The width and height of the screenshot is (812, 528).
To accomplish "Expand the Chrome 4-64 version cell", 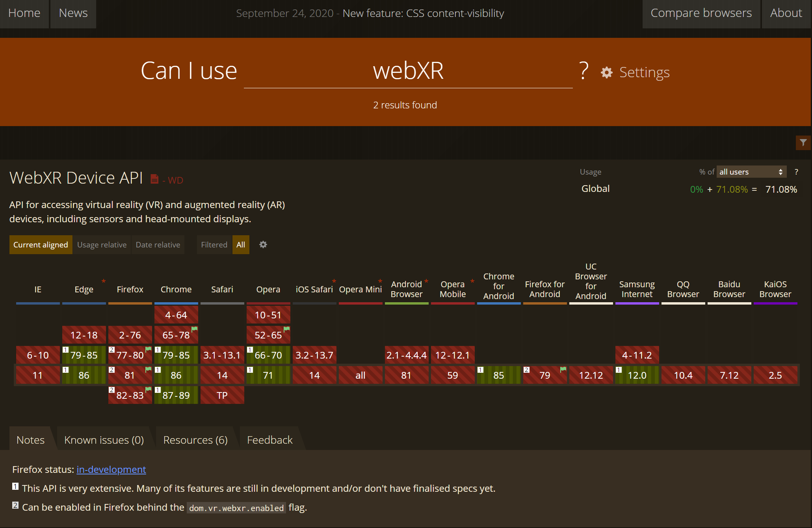I will (x=176, y=315).
